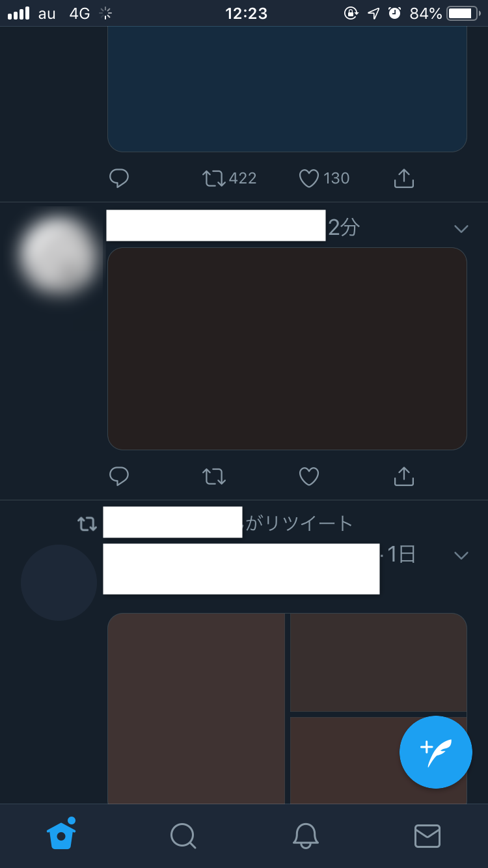This screenshot has height=868, width=488.
Task: Like the tweet posted 2分 ago
Action: pyautogui.click(x=309, y=477)
